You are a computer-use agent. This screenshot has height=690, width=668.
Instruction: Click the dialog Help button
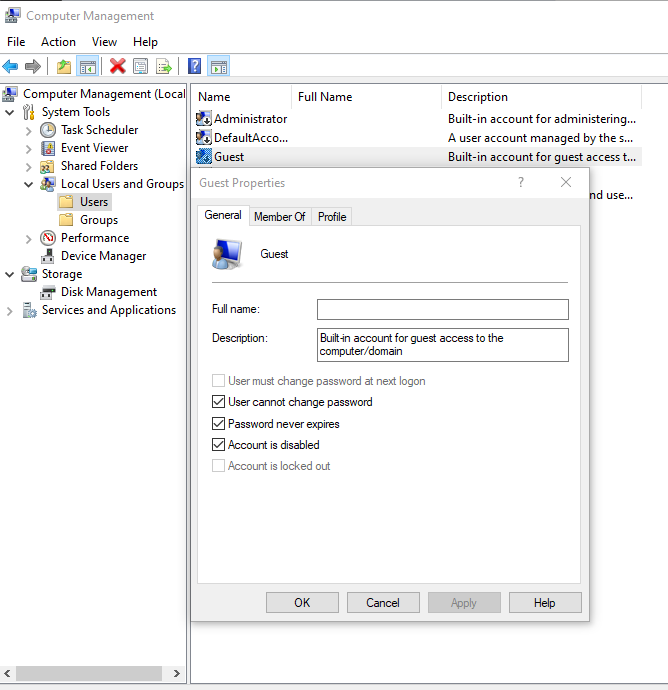point(545,602)
